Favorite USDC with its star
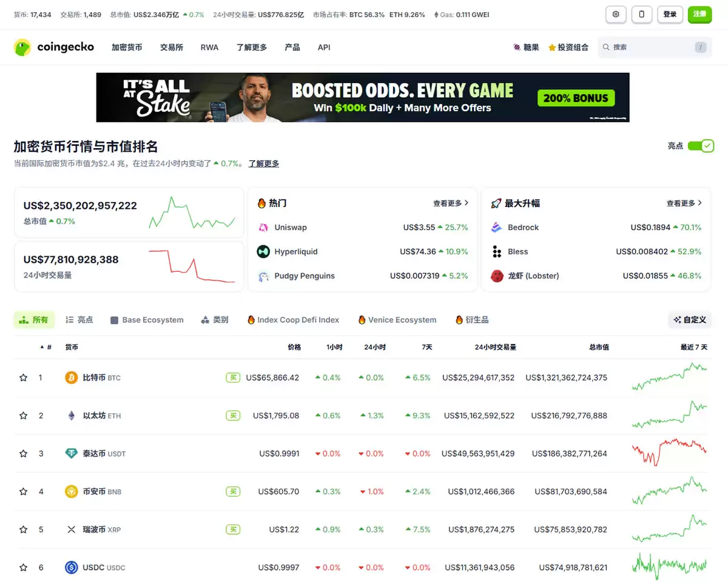728x584 pixels. point(24,568)
